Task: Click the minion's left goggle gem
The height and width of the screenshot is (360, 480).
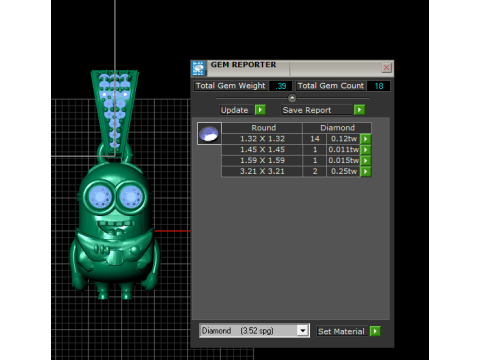Action: point(100,197)
